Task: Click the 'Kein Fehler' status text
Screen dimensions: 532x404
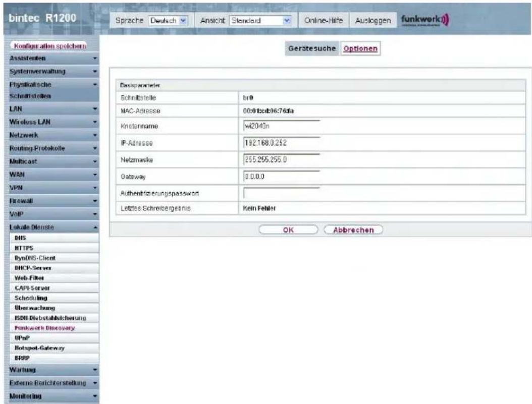Action: coord(259,208)
